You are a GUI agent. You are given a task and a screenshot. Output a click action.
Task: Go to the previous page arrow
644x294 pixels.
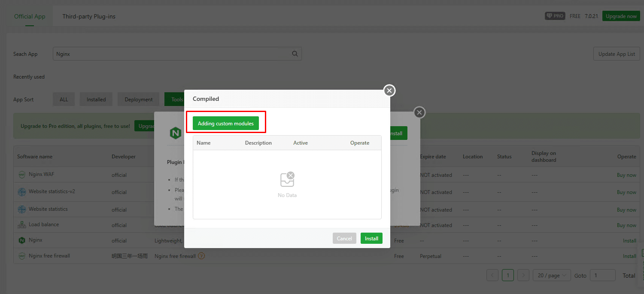(x=492, y=275)
